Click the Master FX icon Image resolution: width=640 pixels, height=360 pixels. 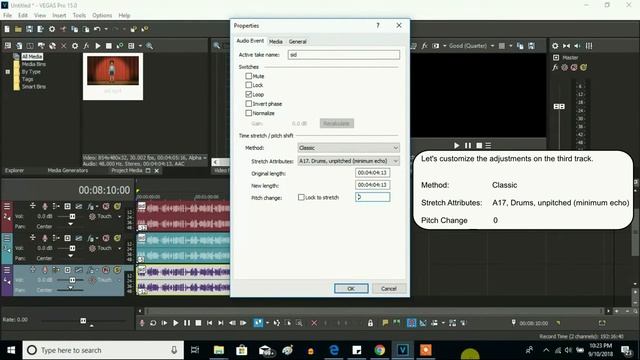(x=555, y=67)
